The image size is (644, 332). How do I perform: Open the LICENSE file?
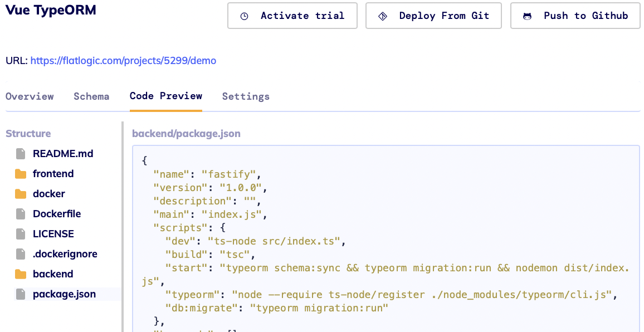[53, 234]
